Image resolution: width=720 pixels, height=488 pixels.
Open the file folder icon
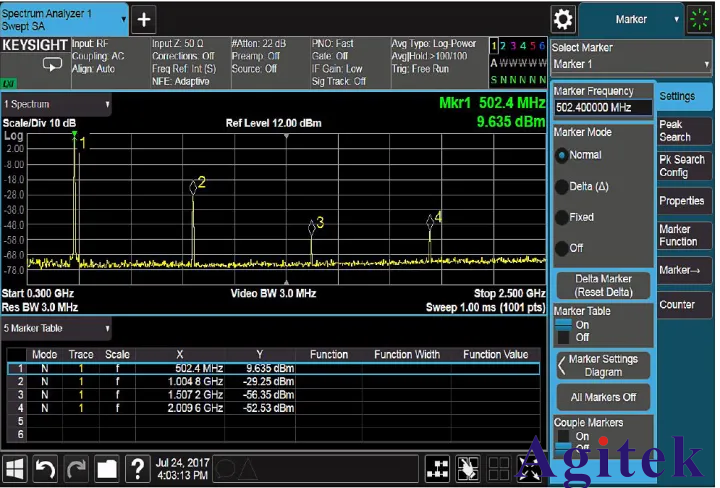pos(107,468)
